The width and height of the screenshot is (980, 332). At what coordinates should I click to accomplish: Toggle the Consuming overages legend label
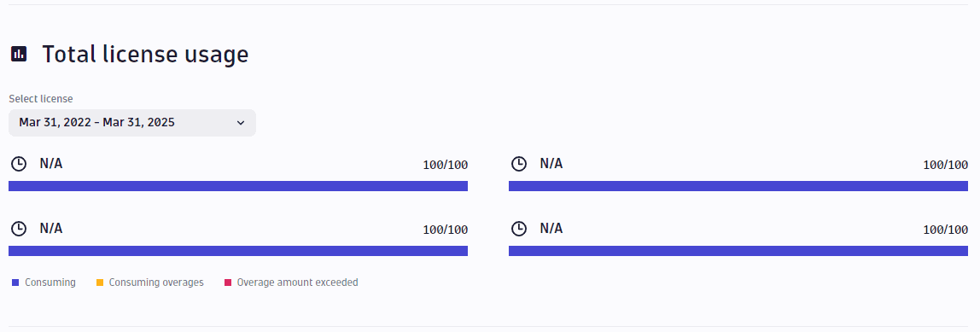[156, 282]
